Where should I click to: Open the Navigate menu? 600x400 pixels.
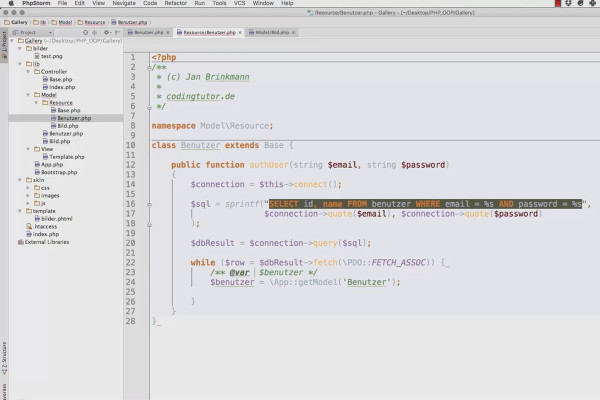[x=124, y=3]
